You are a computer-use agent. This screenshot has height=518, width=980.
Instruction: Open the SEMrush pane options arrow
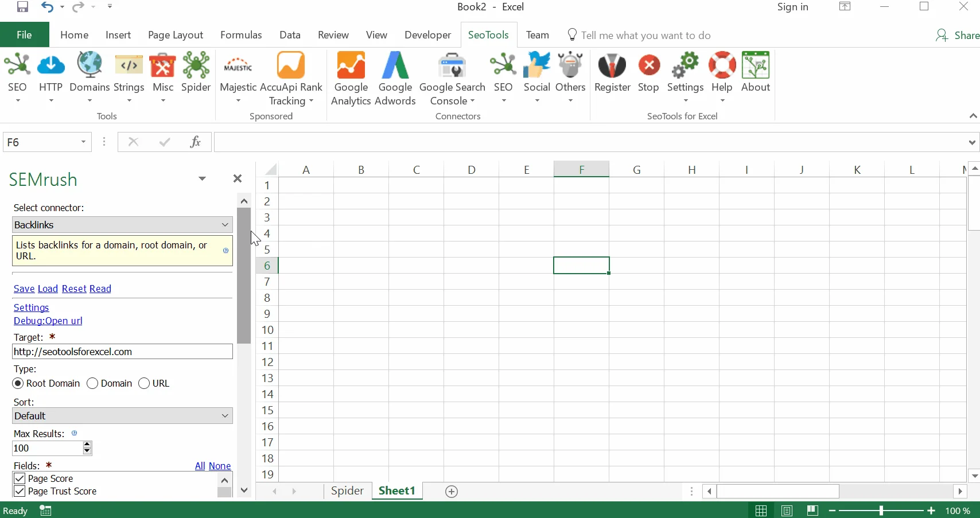pyautogui.click(x=202, y=179)
